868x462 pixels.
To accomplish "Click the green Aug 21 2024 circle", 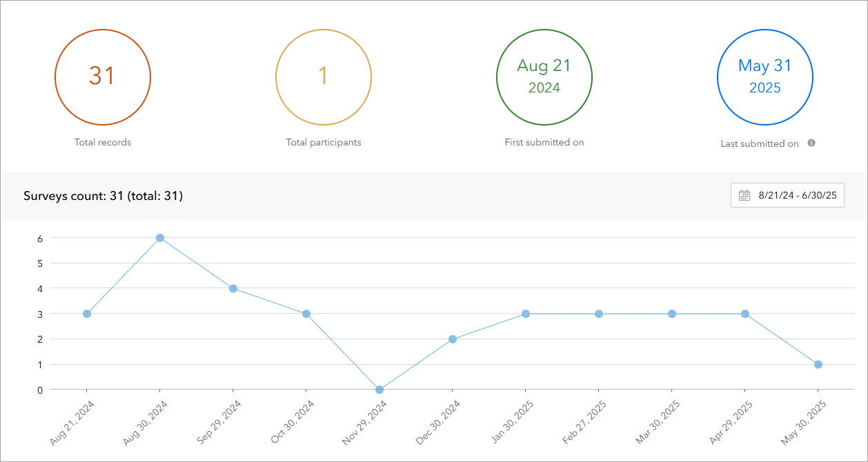I will click(x=544, y=77).
